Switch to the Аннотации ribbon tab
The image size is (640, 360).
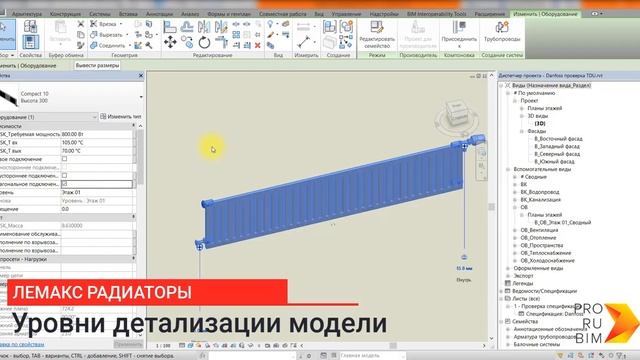(159, 14)
